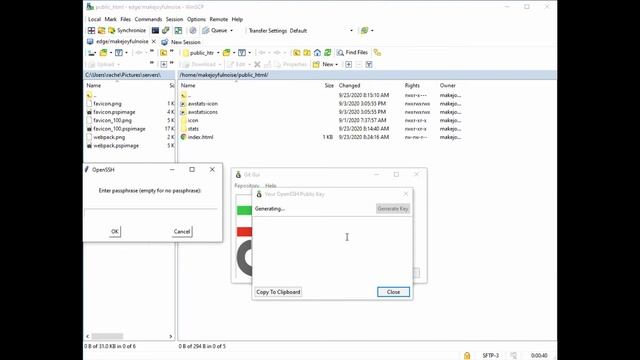
Task: Refresh the remote panel with the green arrows icon
Action: click(327, 53)
